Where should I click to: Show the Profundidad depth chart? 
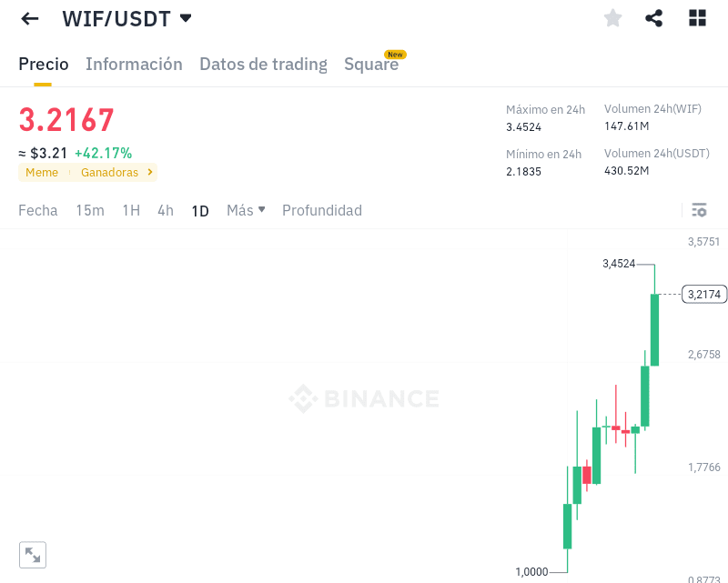(322, 210)
